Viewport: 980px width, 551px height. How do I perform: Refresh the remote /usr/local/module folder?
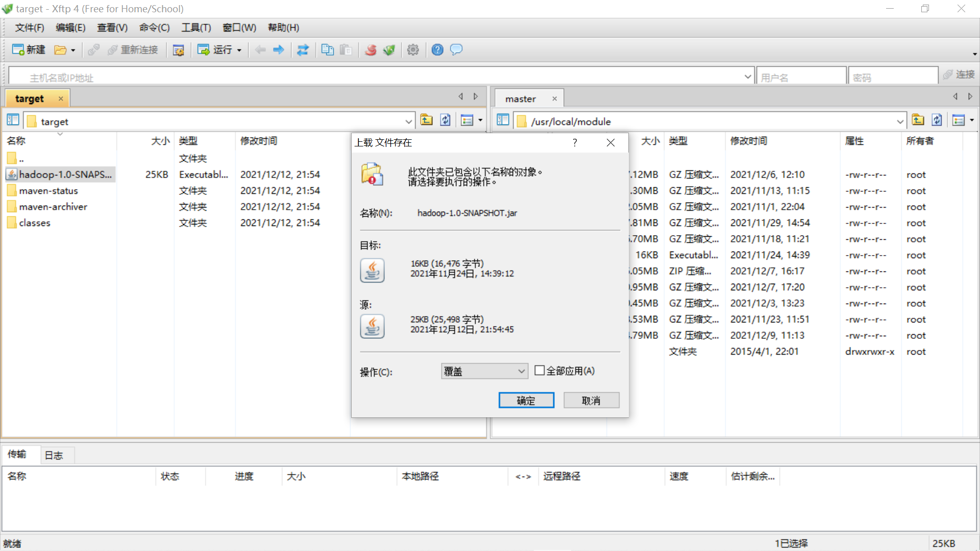pos(937,120)
